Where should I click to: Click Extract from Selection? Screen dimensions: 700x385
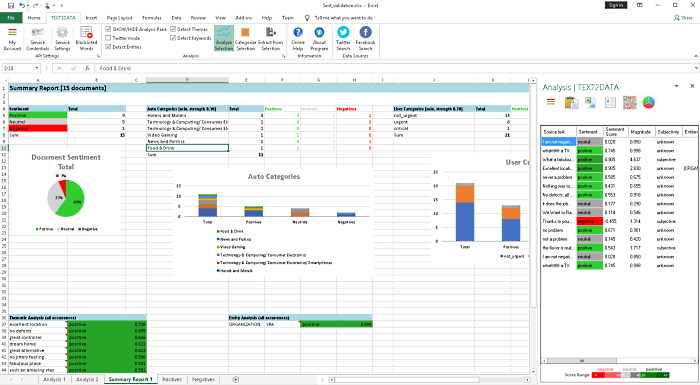point(271,38)
